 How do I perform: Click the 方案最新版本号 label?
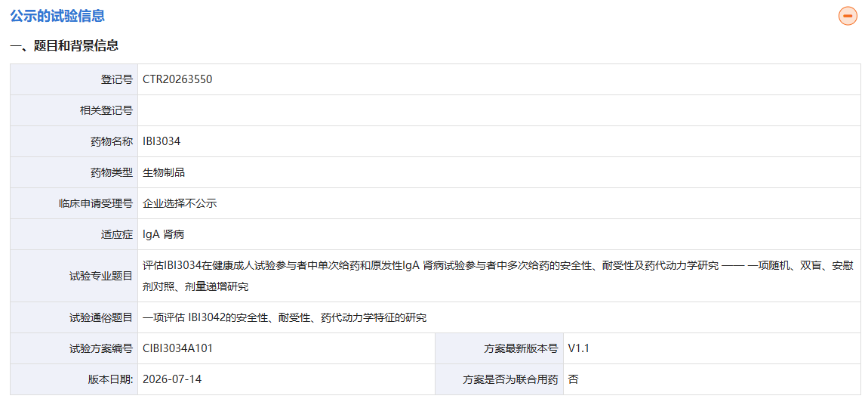click(521, 349)
